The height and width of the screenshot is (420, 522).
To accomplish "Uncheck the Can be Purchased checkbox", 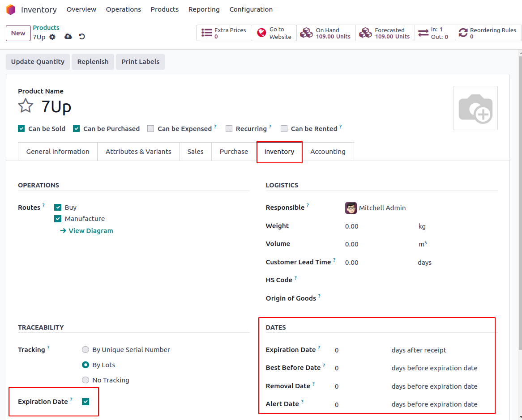I will pos(76,129).
